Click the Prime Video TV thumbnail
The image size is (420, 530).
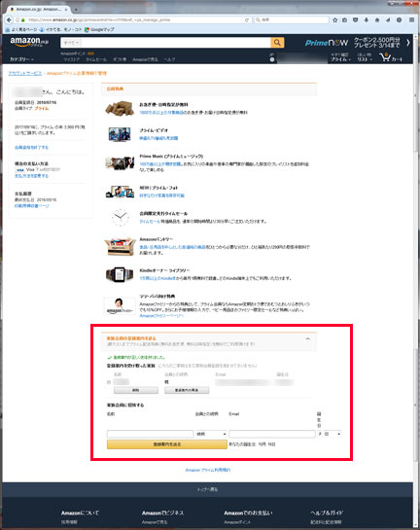[x=120, y=134]
